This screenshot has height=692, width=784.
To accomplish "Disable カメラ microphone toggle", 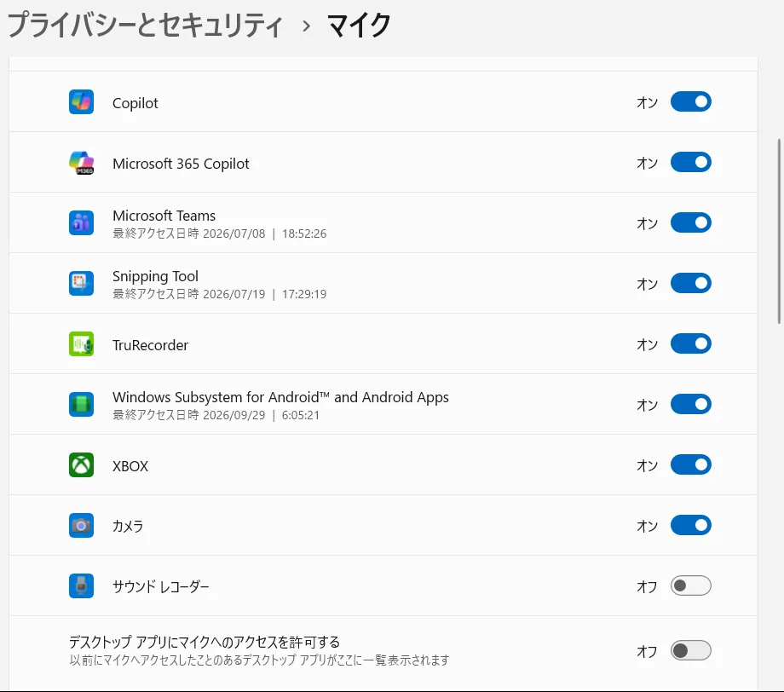I will (x=690, y=525).
